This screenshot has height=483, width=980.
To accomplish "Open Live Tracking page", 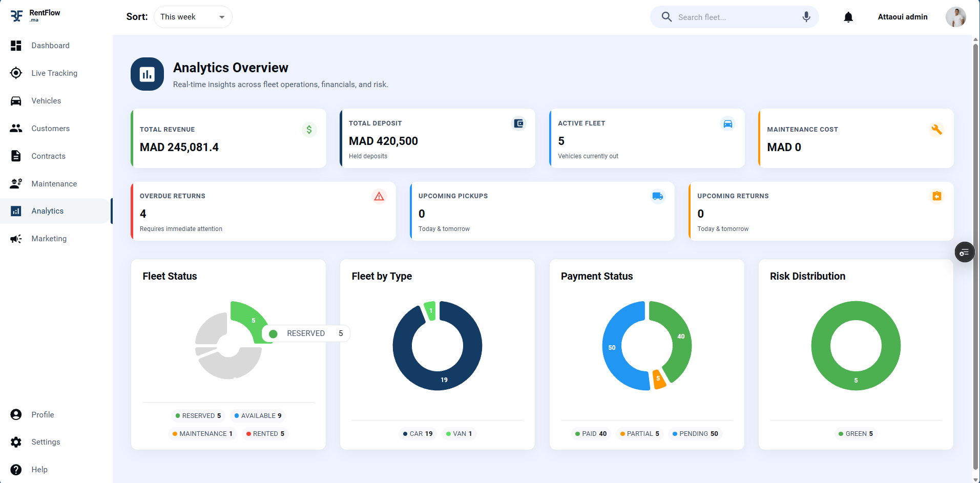I will click(54, 73).
